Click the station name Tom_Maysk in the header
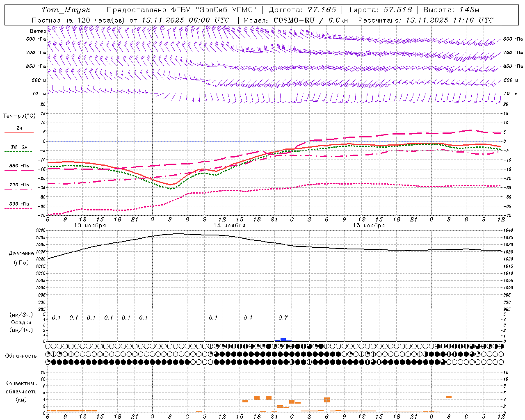Image resolution: width=525 pixels, height=420 pixels. (x=66, y=10)
